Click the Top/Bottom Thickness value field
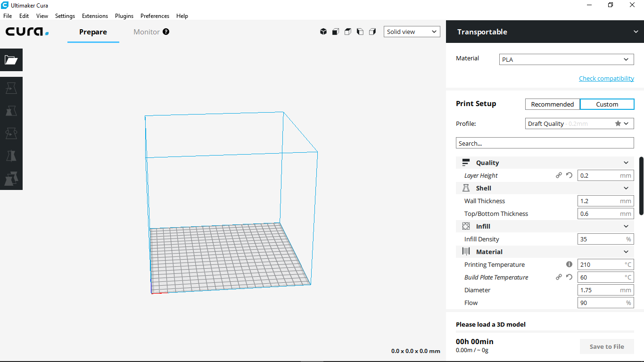 coord(606,214)
